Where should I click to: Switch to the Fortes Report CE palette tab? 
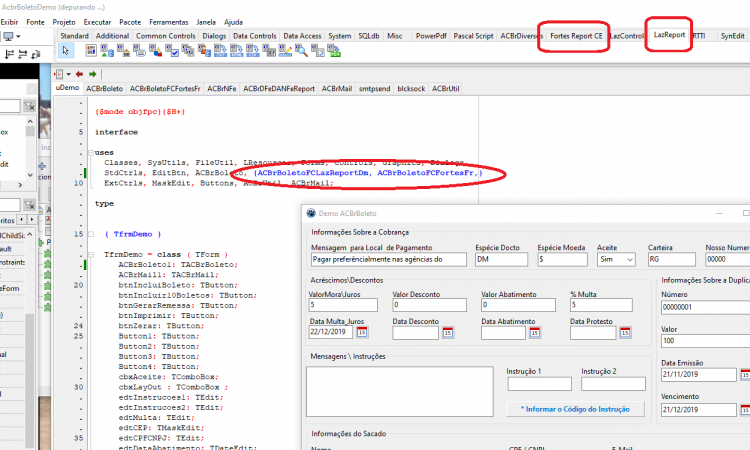point(576,36)
